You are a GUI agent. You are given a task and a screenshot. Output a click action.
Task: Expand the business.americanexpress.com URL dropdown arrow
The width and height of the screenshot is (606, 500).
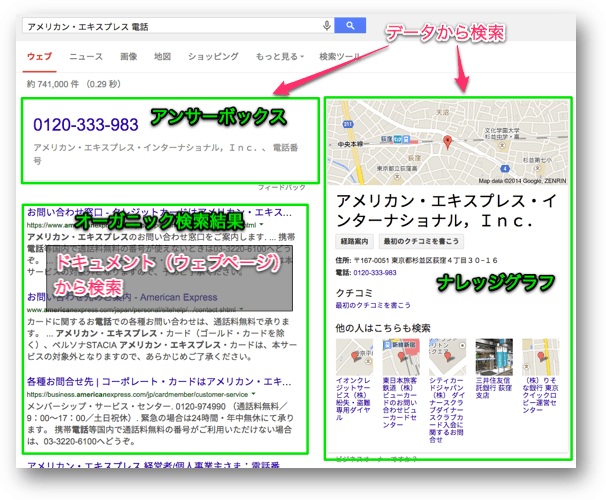click(x=254, y=394)
